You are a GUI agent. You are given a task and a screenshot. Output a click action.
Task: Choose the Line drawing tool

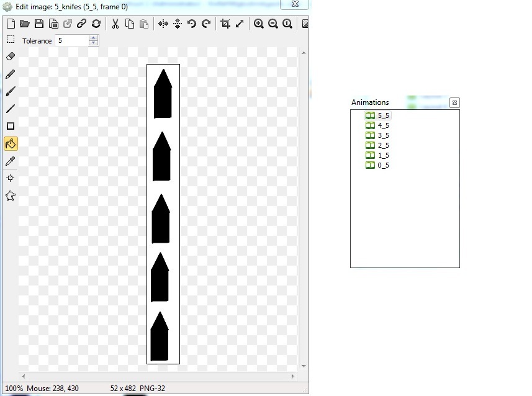point(10,109)
